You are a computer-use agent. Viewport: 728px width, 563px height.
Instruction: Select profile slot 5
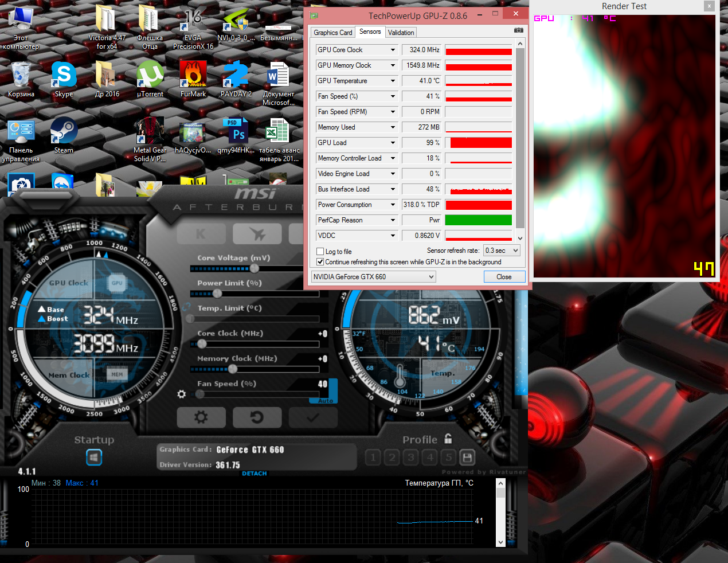point(449,458)
